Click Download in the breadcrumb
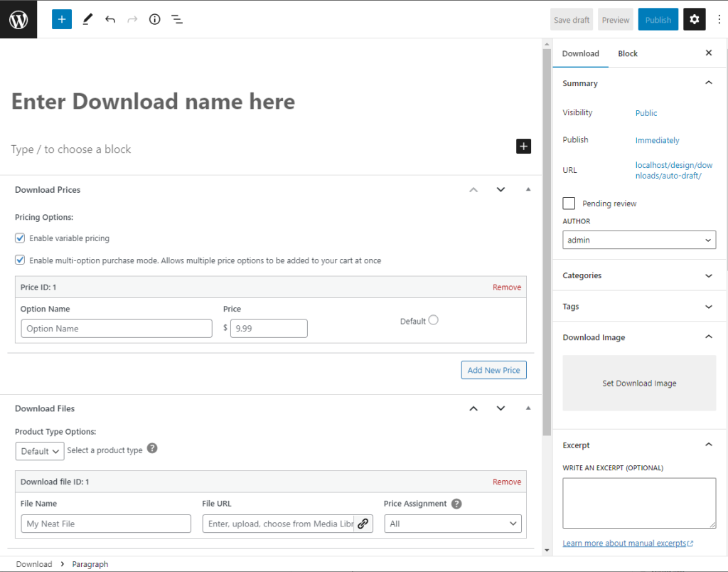728x572 pixels. [x=34, y=564]
